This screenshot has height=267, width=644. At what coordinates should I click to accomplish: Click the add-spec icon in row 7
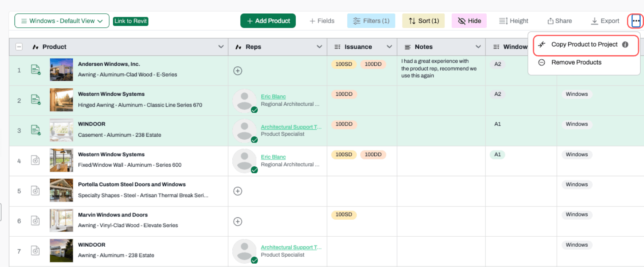tap(36, 250)
